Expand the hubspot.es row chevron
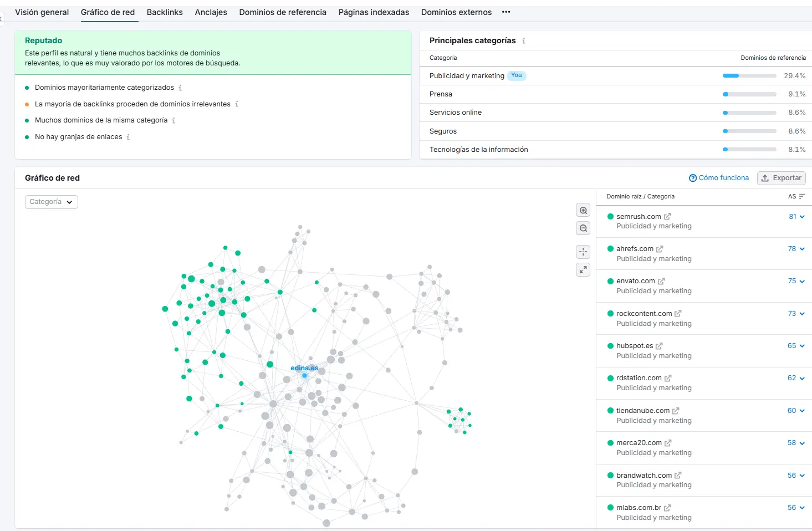Screen dimensions: 812x531 point(802,346)
